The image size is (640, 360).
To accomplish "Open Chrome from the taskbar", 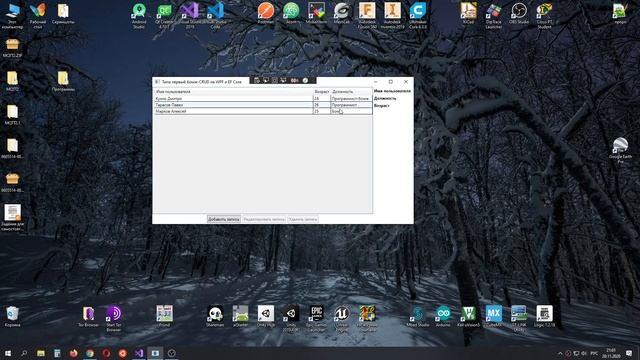I will pos(90,353).
